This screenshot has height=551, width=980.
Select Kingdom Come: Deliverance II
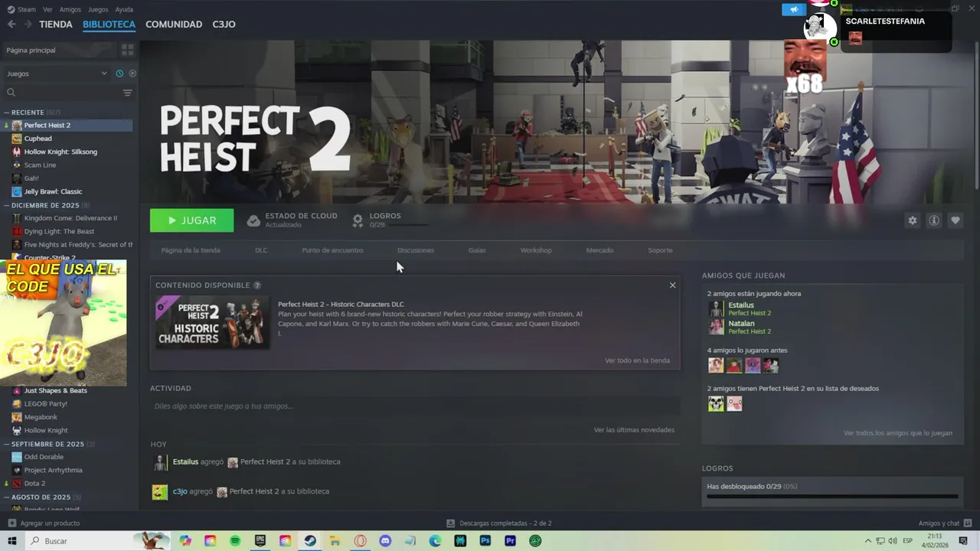tap(69, 218)
